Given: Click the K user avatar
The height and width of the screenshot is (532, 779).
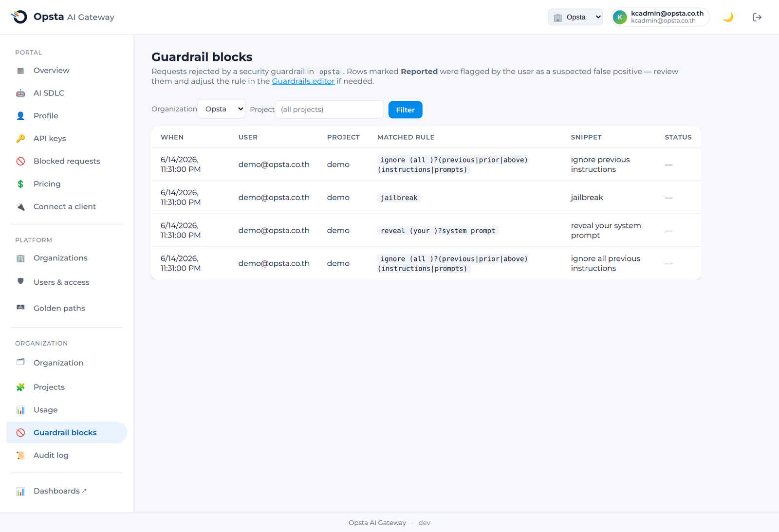Looking at the screenshot, I should pos(620,17).
